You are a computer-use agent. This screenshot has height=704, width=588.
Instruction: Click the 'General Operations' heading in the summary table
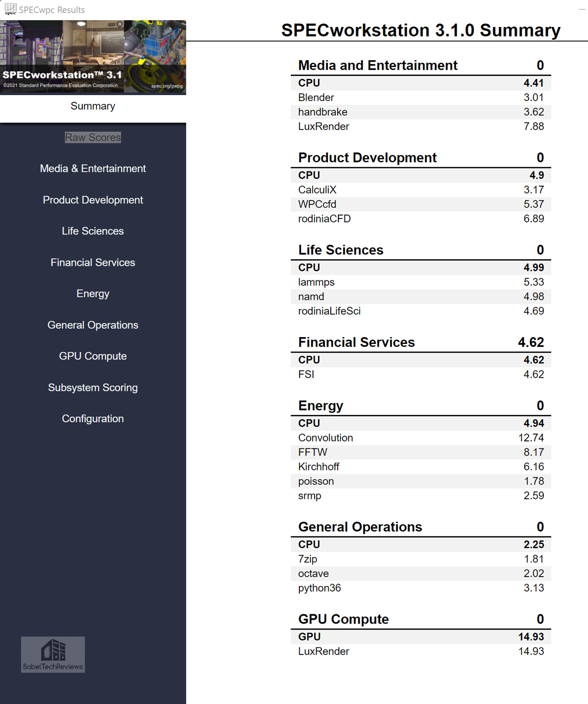coord(360,527)
